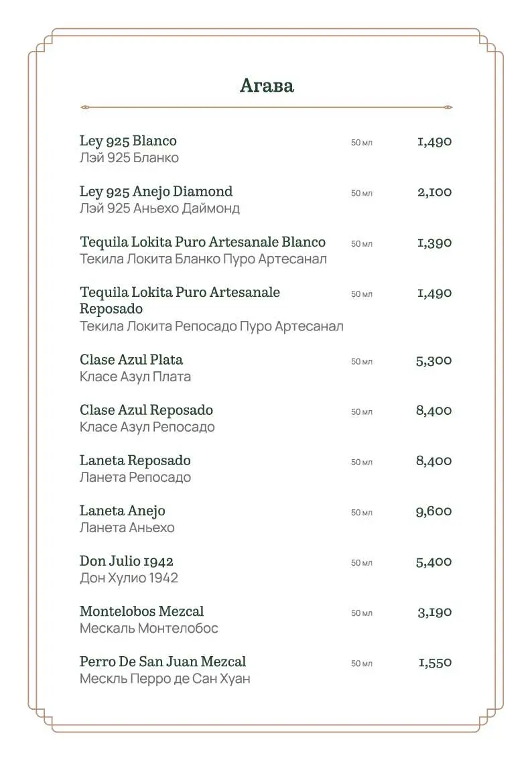Click the Clase Azul Reposado name
The height and width of the screenshot is (760, 532).
point(146,410)
